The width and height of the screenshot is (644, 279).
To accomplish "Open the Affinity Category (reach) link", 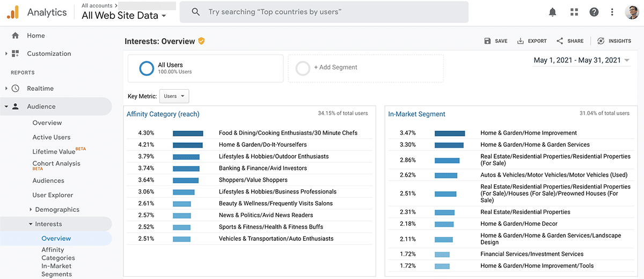I will (163, 114).
